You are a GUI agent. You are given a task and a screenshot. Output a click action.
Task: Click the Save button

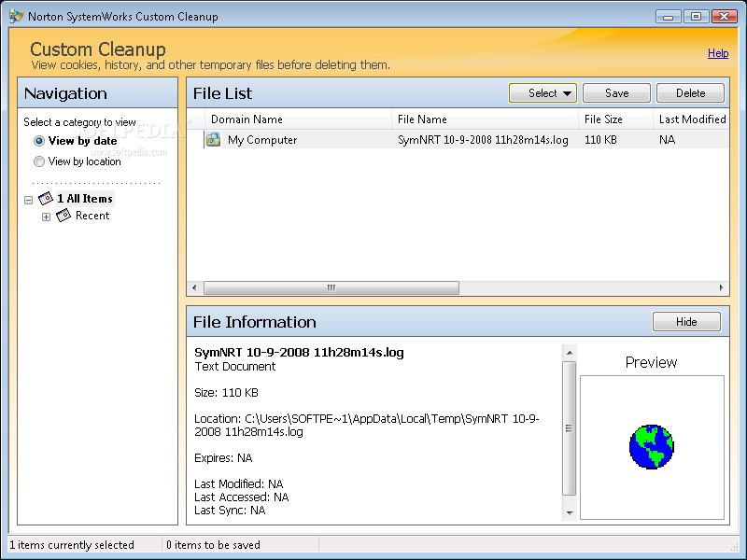(616, 92)
